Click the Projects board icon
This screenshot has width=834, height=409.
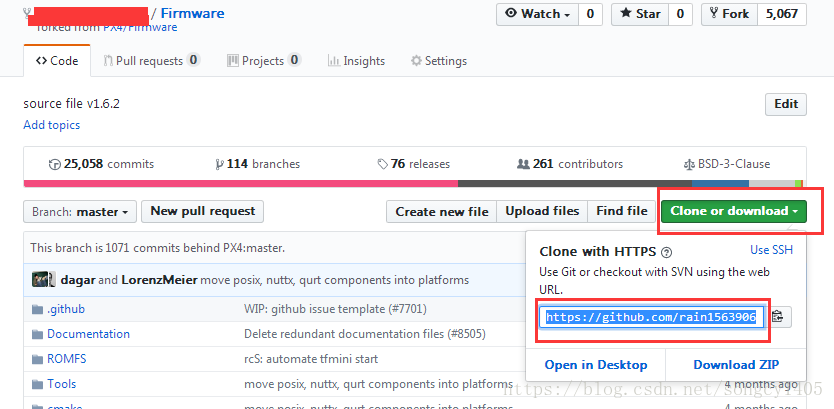click(x=233, y=61)
